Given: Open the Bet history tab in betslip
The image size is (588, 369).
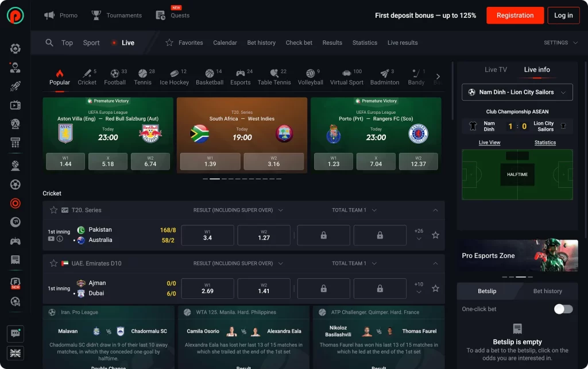Looking at the screenshot, I should (x=547, y=291).
